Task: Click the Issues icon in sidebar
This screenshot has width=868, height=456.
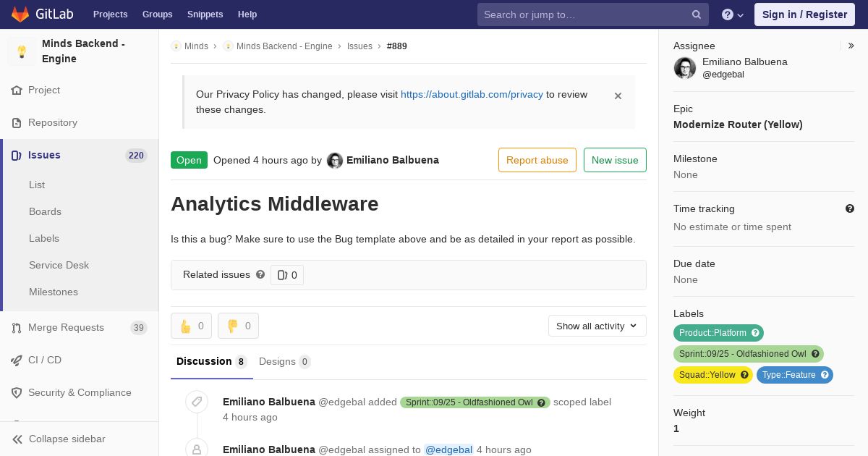Action: pyautogui.click(x=17, y=156)
